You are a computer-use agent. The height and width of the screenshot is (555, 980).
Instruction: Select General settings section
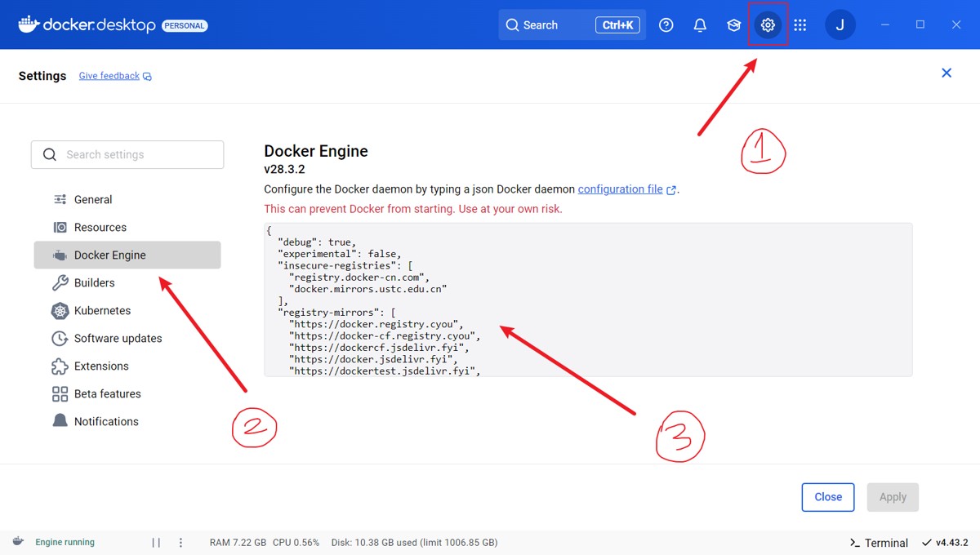tap(93, 200)
